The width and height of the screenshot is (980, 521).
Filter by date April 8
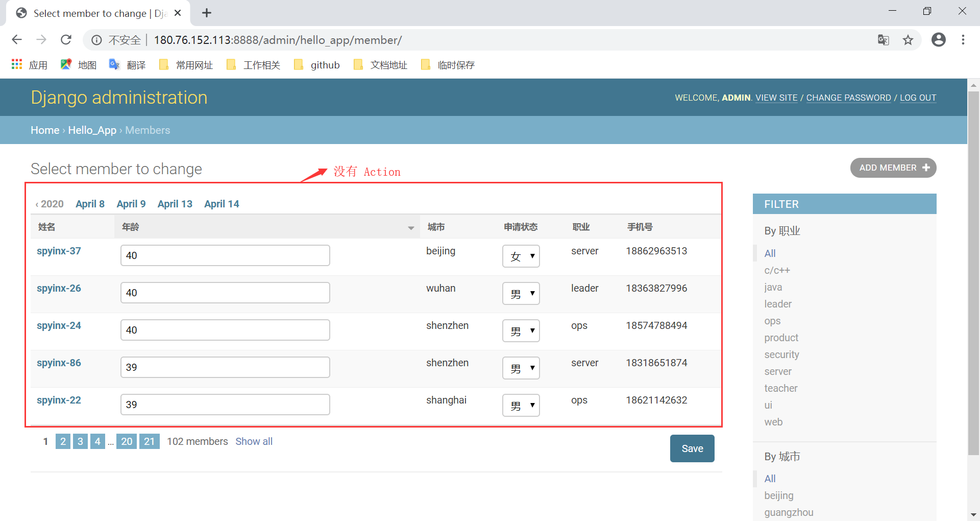tap(90, 204)
